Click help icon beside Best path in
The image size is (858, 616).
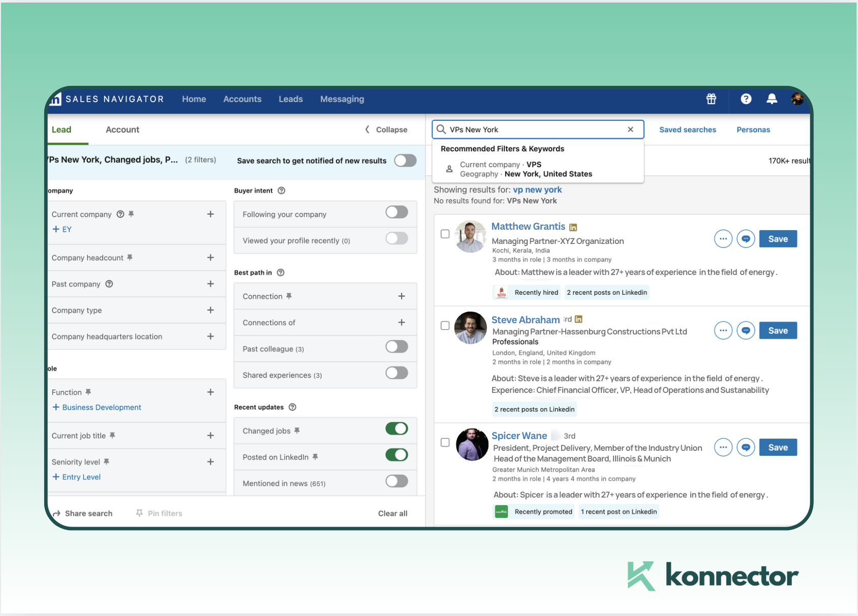coord(281,272)
